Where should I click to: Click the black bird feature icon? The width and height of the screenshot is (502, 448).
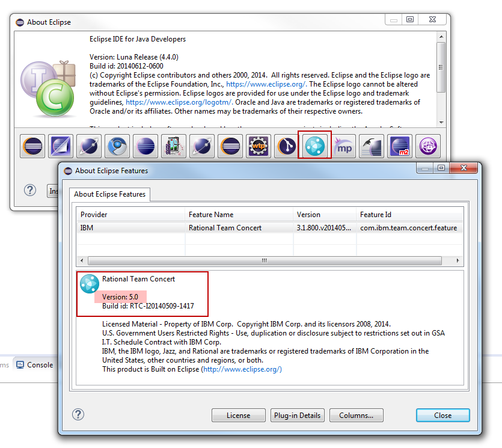click(x=372, y=146)
